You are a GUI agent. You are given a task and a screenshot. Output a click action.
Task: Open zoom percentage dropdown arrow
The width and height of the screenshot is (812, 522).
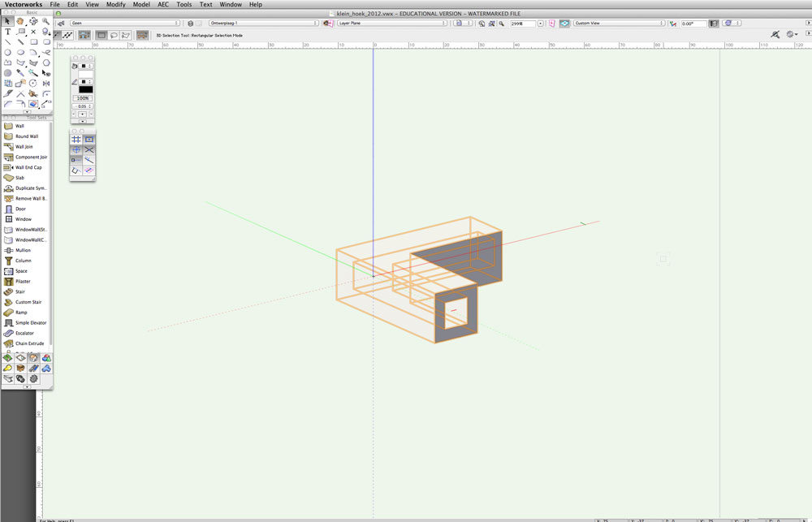point(540,24)
